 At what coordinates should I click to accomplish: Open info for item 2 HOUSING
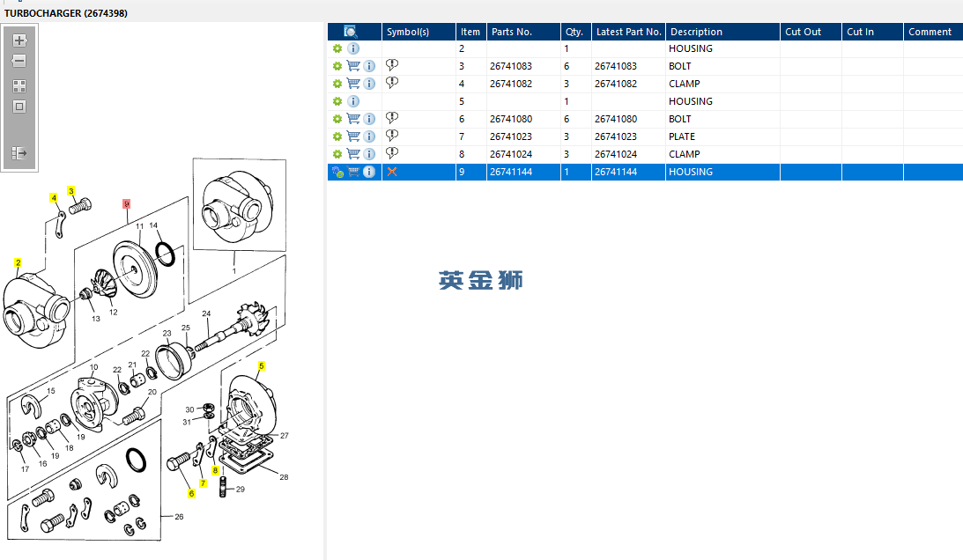pyautogui.click(x=353, y=48)
